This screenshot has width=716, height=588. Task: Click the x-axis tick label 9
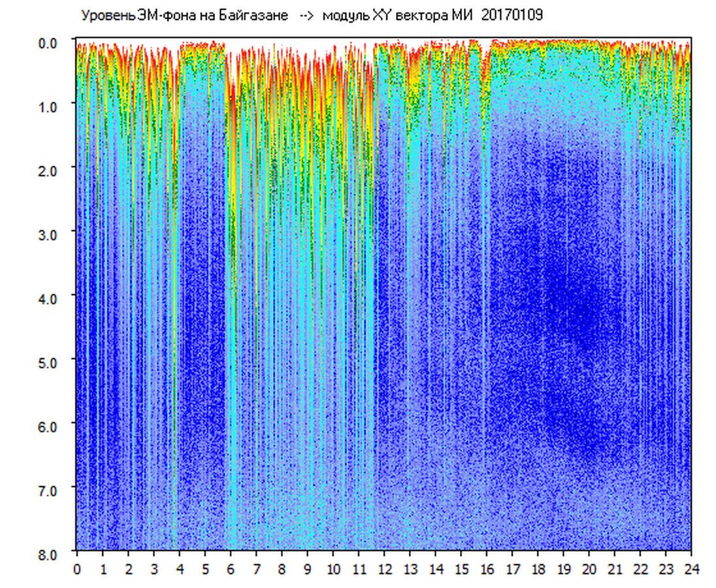click(308, 570)
